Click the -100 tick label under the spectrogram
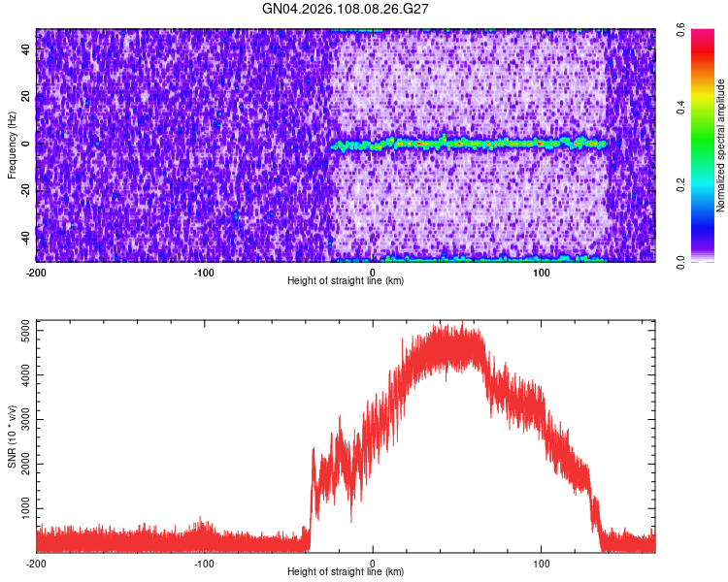728x582 pixels. click(204, 273)
